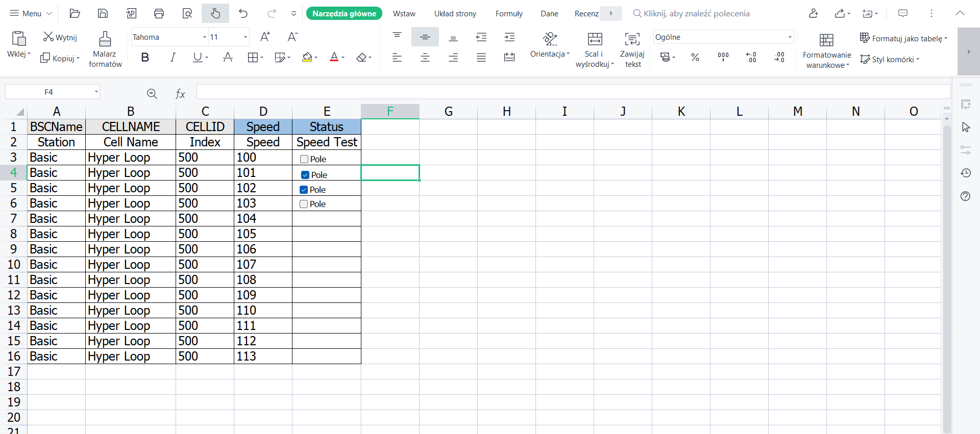980x434 pixels.
Task: Align text right in cell
Action: (x=453, y=58)
